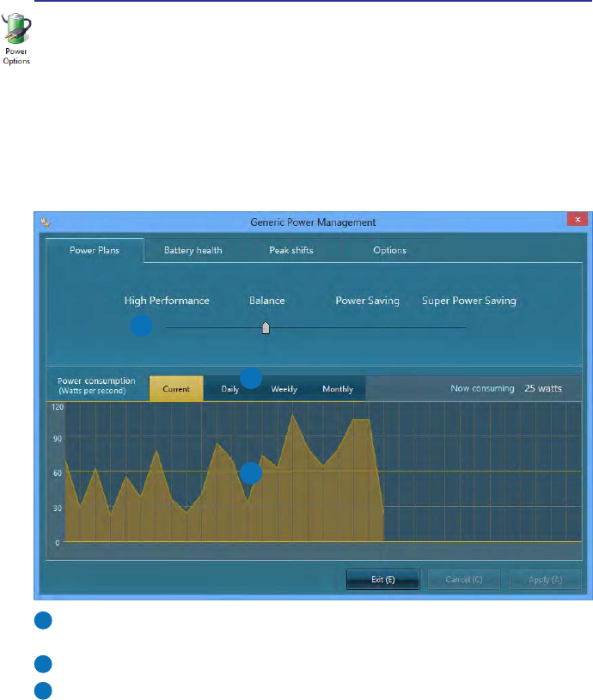Screen dimensions: 593x700
Task: Click the Cancel (C) button
Action: (464, 580)
